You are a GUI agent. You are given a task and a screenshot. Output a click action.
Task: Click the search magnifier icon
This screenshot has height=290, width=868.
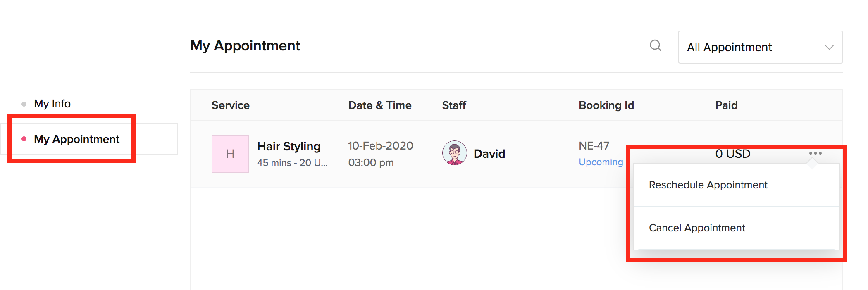click(x=655, y=45)
